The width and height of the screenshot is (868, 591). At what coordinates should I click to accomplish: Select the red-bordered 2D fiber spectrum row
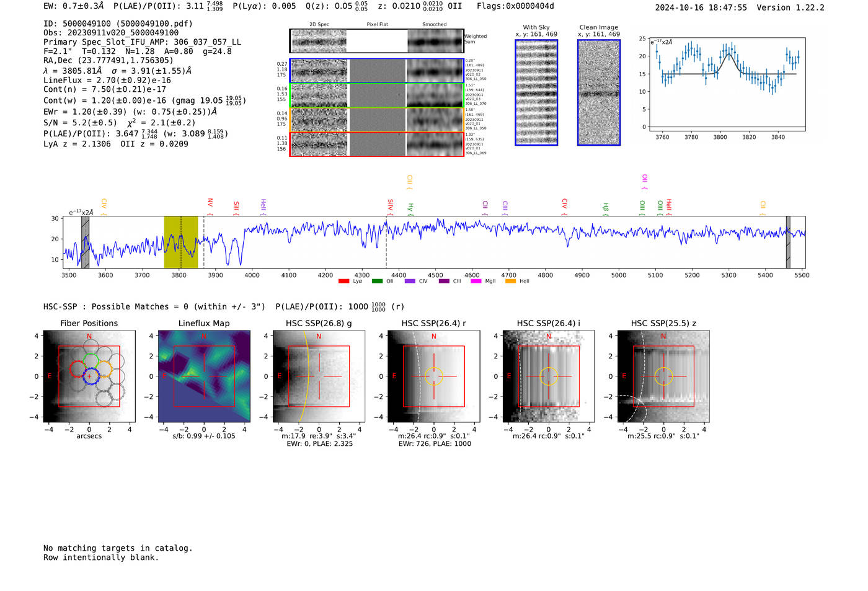pyautogui.click(x=376, y=144)
